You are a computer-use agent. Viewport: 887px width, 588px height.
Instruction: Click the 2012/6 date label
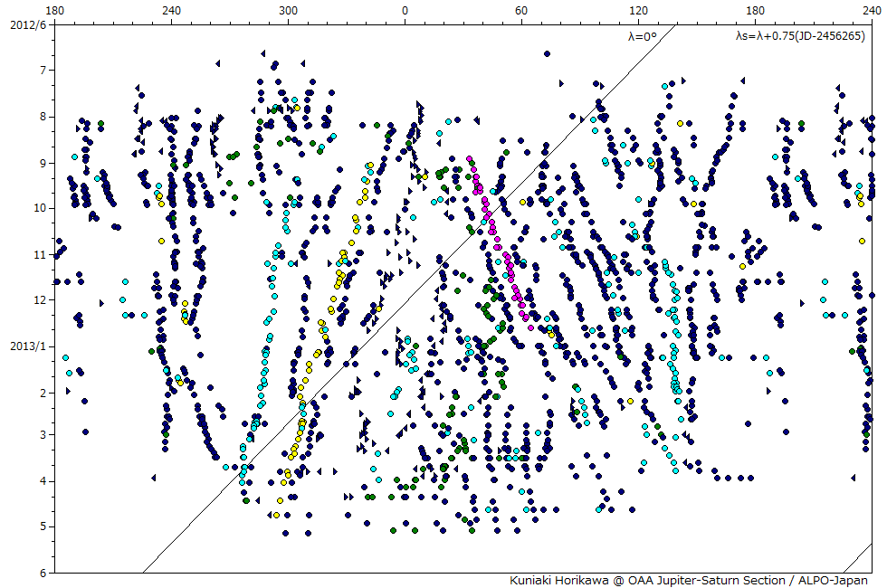(28, 25)
